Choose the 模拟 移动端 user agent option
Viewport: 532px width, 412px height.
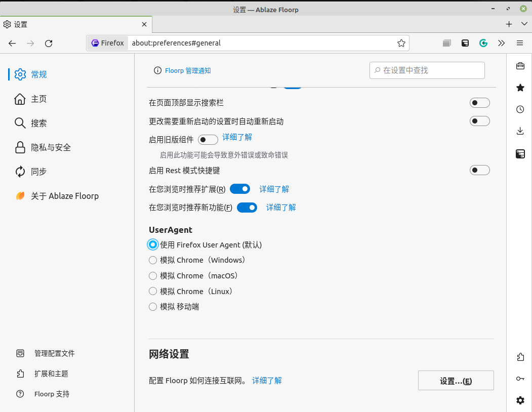[153, 306]
